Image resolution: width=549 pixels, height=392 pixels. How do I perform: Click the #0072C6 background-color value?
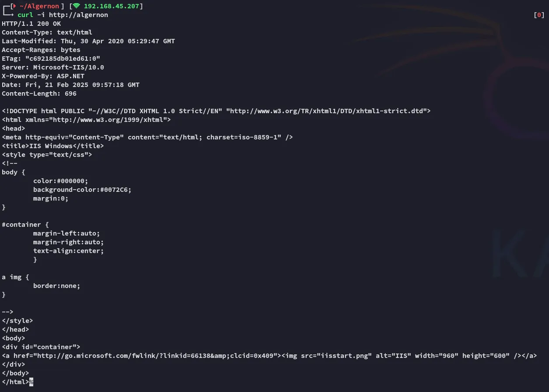tap(115, 190)
